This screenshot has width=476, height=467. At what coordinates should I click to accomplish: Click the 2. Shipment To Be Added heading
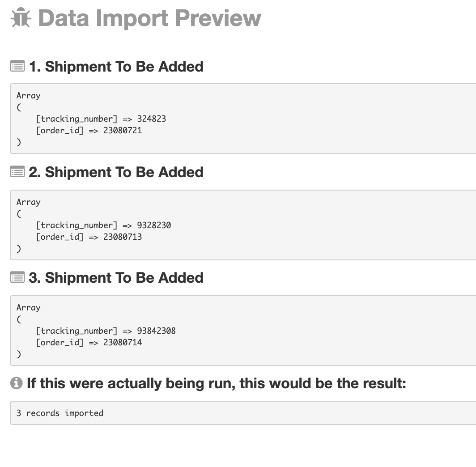click(x=116, y=172)
